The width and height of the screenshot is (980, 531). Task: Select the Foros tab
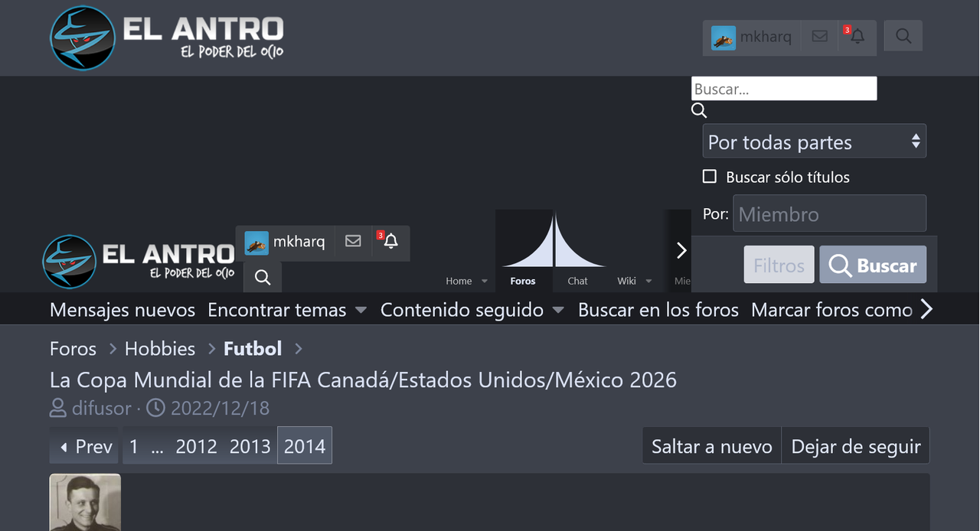pos(523,281)
